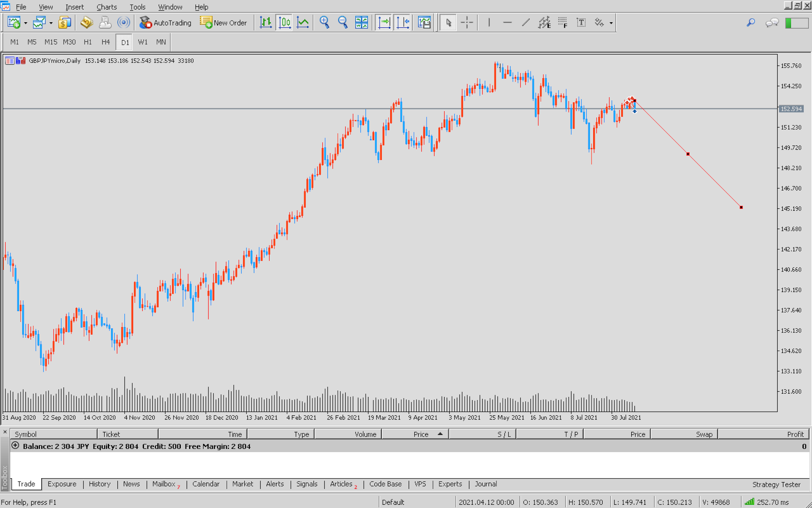Toggle AutoTrading on

165,23
